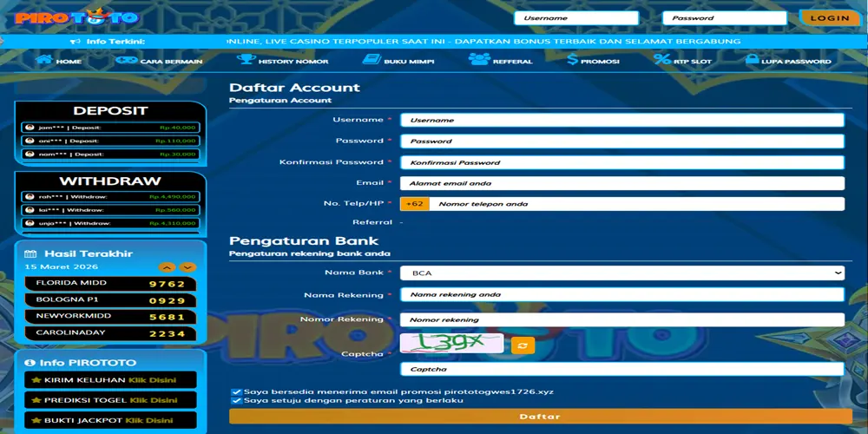This screenshot has width=868, height=434.
Task: Click the Cara Bermain gamepad icon
Action: [126, 60]
